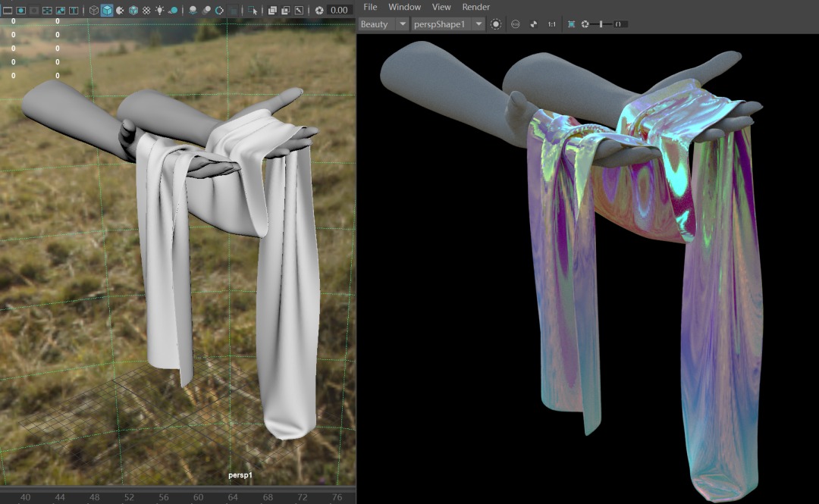Click the render view exposure aperture icon
This screenshot has width=819, height=504.
pyautogui.click(x=585, y=24)
